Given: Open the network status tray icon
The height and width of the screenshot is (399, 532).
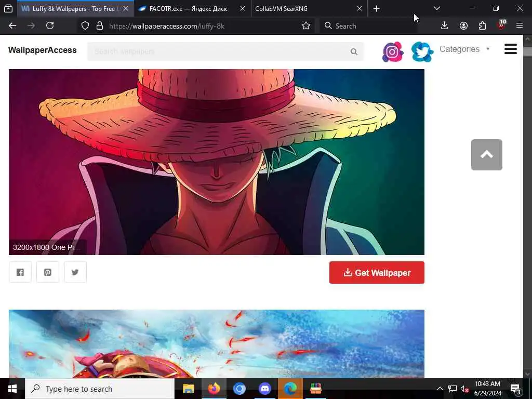Looking at the screenshot, I should coord(452,389).
